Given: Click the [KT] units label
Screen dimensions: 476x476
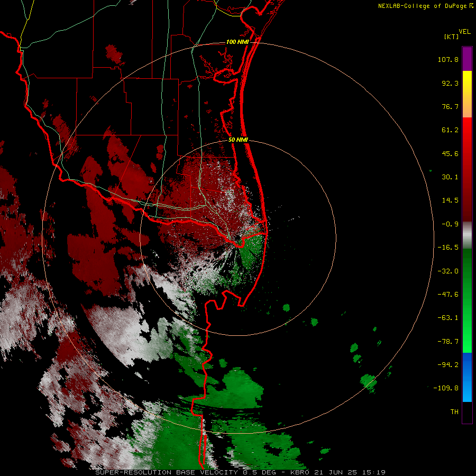Looking at the screenshot, I should [452, 36].
